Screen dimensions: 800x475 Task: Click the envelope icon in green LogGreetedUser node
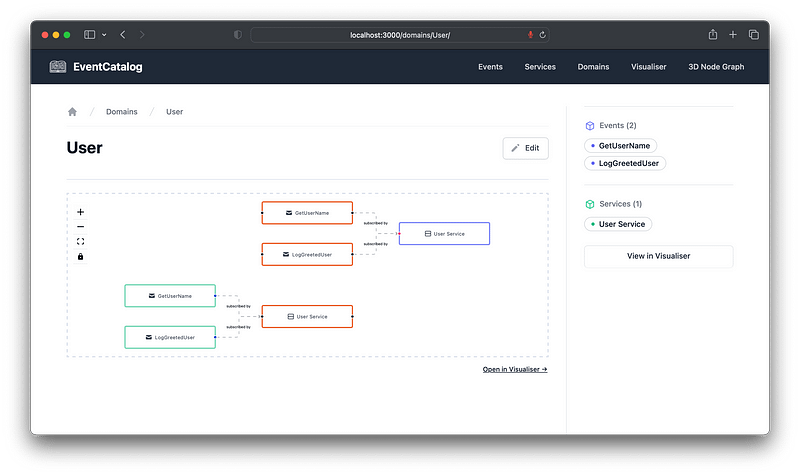point(148,337)
